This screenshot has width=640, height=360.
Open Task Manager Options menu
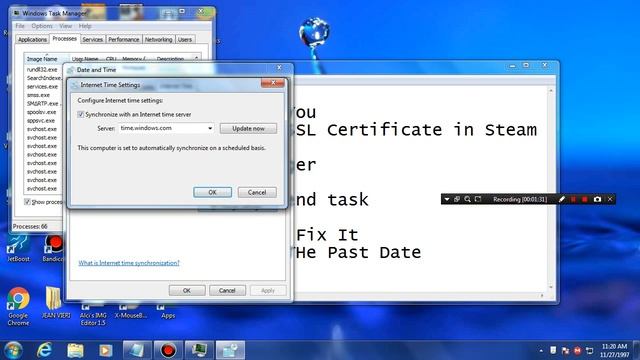42,26
